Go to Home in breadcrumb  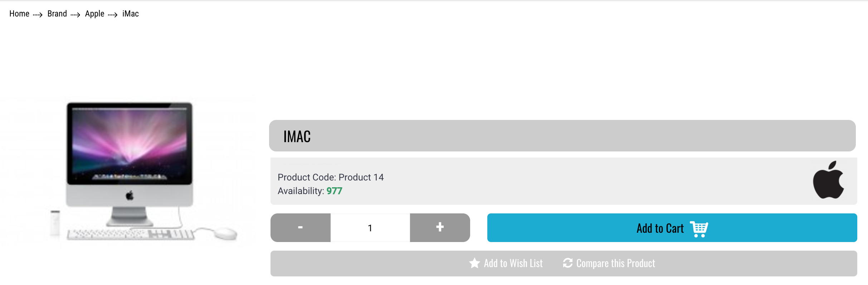pyautogui.click(x=19, y=14)
